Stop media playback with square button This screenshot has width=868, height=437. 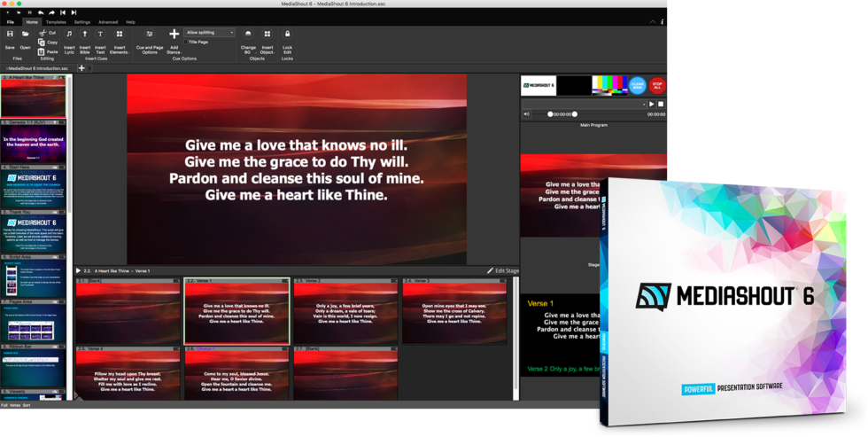(x=661, y=104)
